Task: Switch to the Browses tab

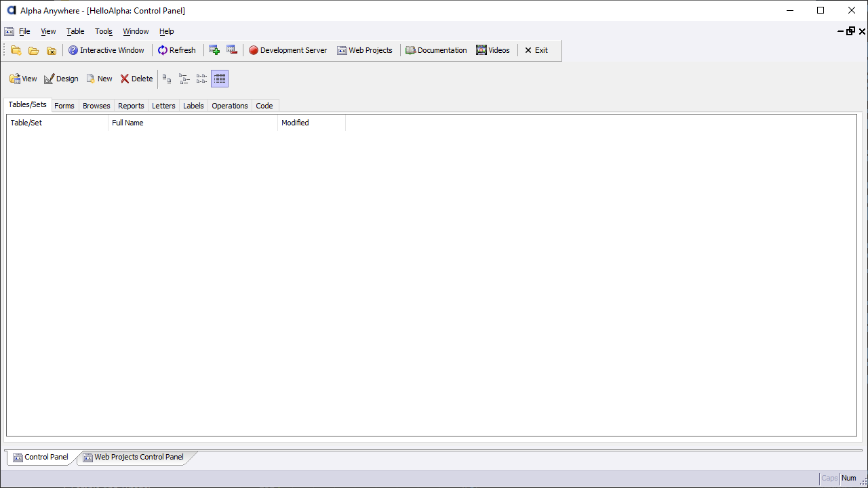Action: (x=96, y=106)
